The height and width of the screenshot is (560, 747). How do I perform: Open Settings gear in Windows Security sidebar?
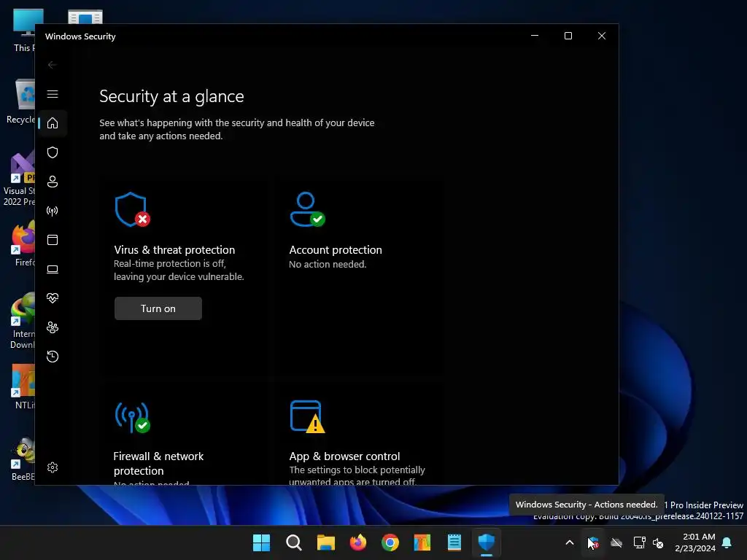click(x=53, y=467)
